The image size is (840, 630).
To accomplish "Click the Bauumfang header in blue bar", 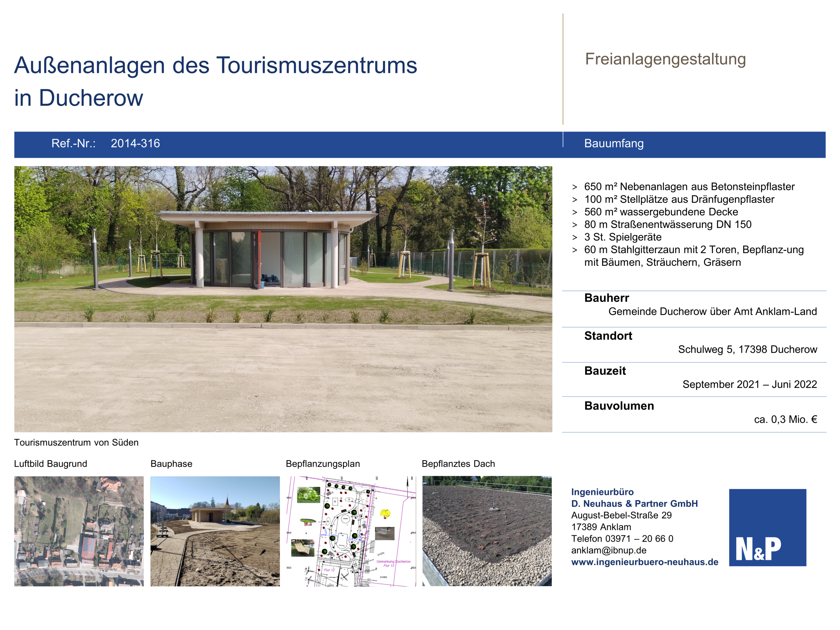I will point(614,143).
